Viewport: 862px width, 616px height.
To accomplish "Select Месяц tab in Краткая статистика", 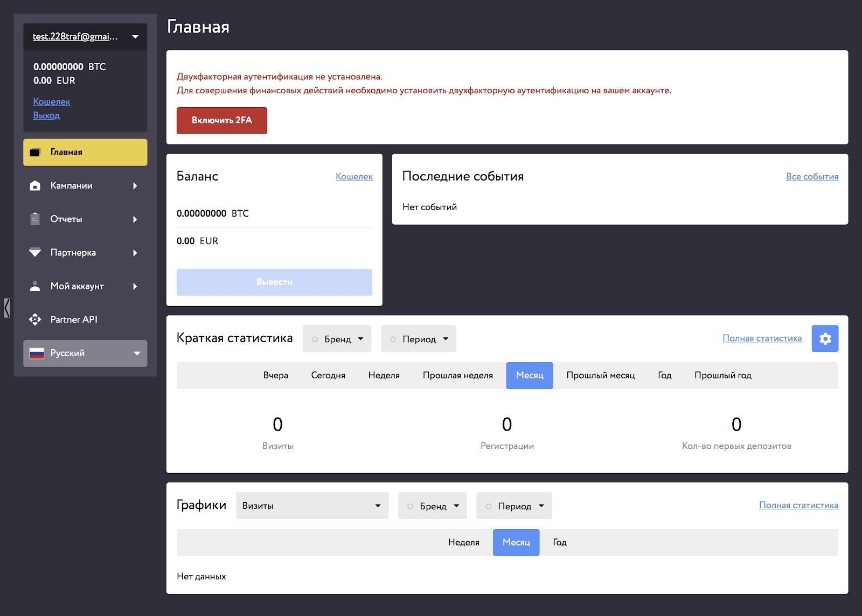I will (530, 376).
